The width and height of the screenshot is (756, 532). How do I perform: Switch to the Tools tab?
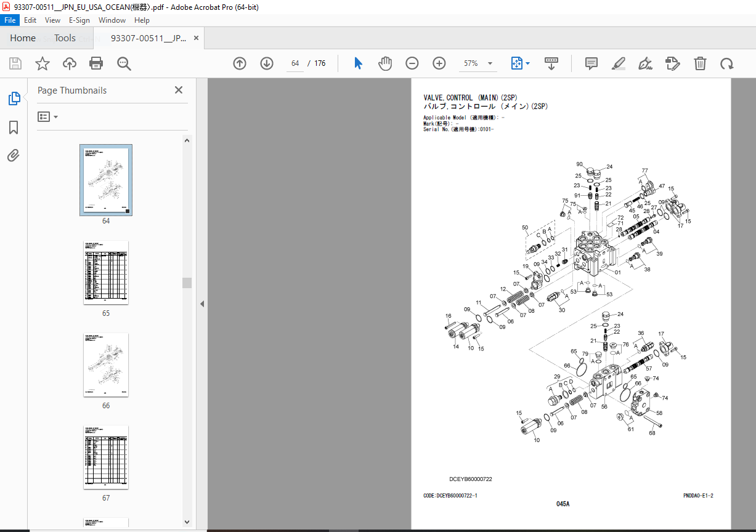pyautogui.click(x=65, y=38)
